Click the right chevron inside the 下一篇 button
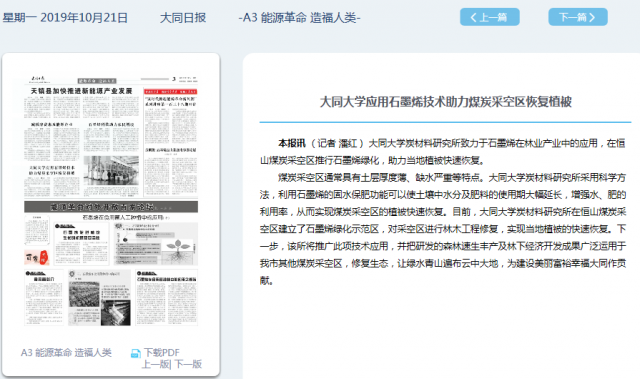This screenshot has height=379, width=640. (592, 17)
